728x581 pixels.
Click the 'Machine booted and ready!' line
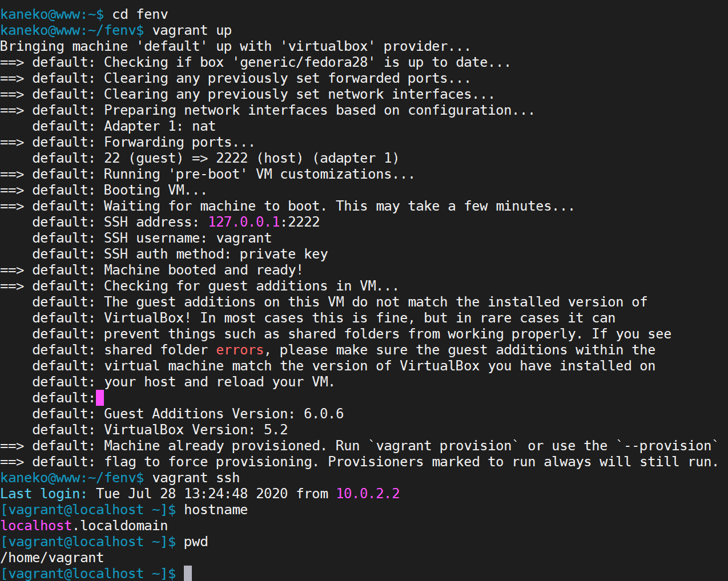pos(203,270)
